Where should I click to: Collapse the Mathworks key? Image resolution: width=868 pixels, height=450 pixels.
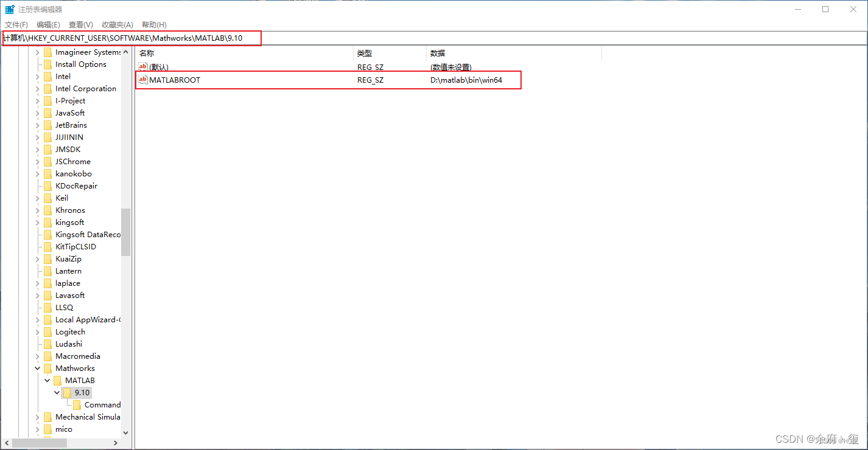tap(38, 369)
